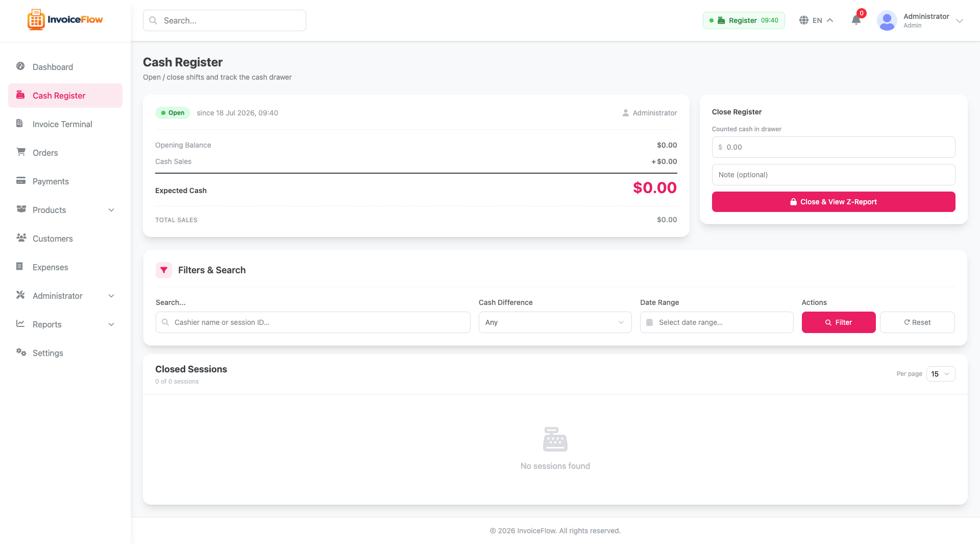Click the calendar icon in Date Range
The height and width of the screenshot is (544, 980).
(x=649, y=322)
